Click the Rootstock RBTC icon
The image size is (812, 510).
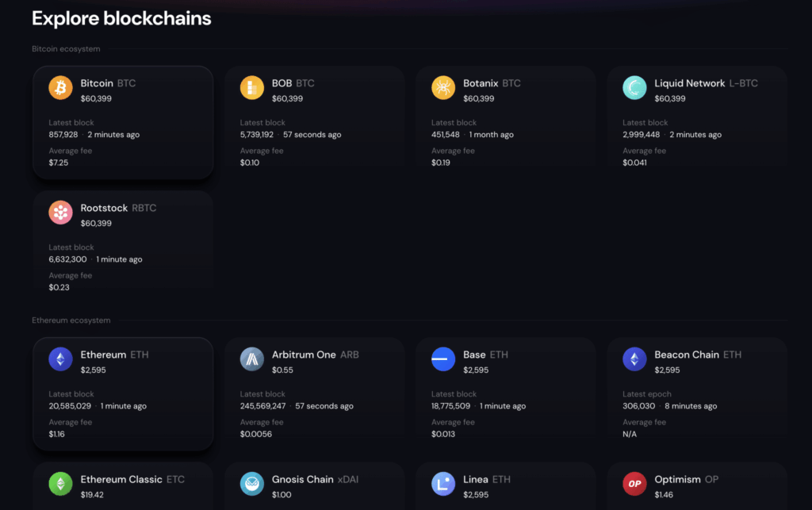tap(60, 212)
